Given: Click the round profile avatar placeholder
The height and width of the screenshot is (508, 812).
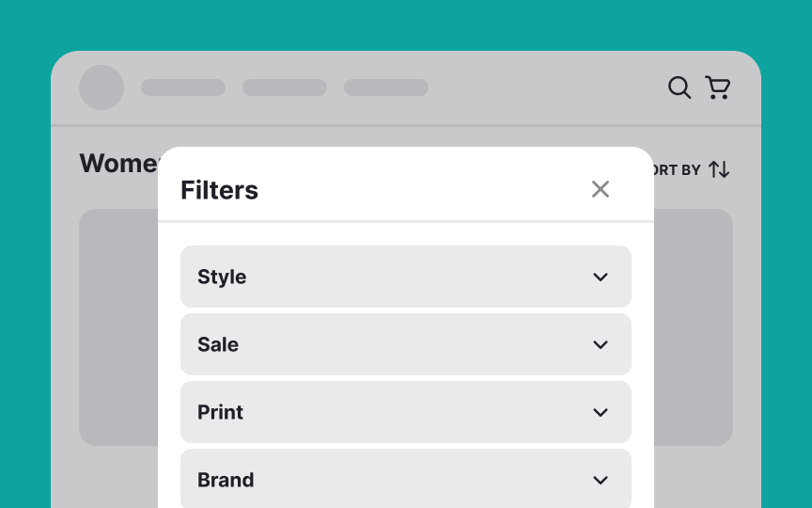Looking at the screenshot, I should (x=101, y=87).
